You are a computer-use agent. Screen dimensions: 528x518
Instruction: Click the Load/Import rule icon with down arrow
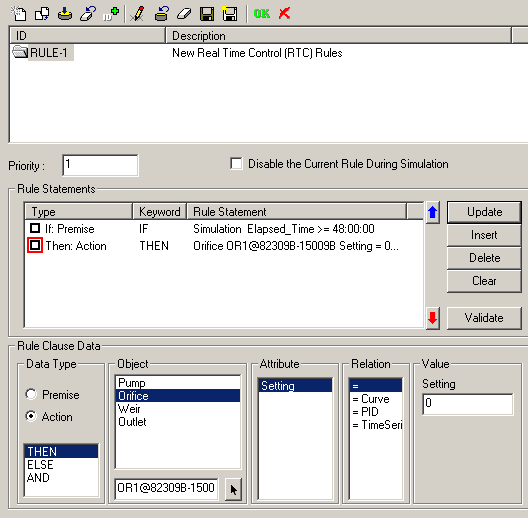click(65, 14)
